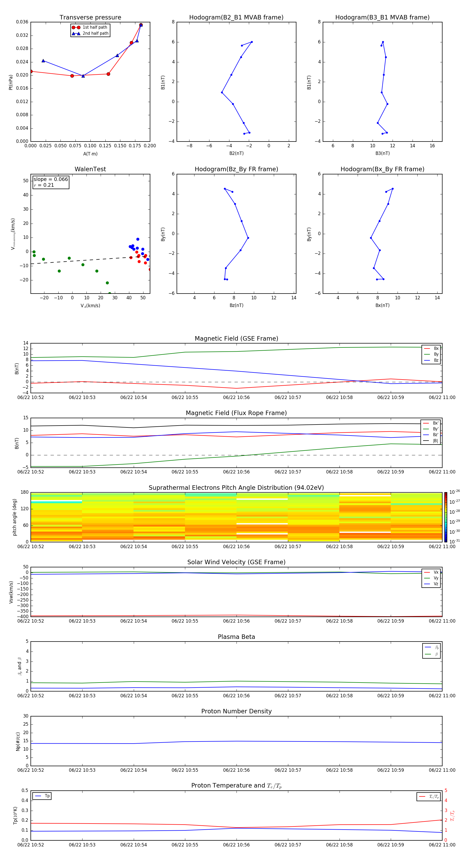Click 'Suprathermal Electrons Pitch Angle Distribution' title

236,488
